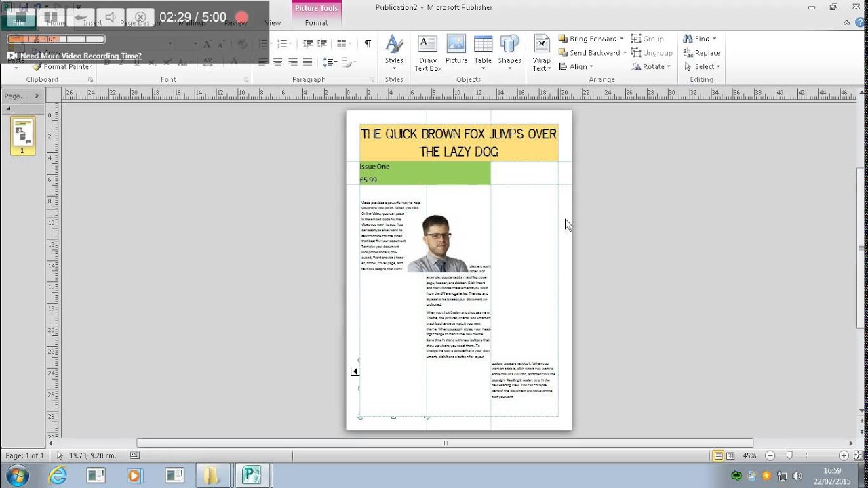This screenshot has height=488, width=868.
Task: Click the horizontal scrollbar
Action: [x=445, y=443]
